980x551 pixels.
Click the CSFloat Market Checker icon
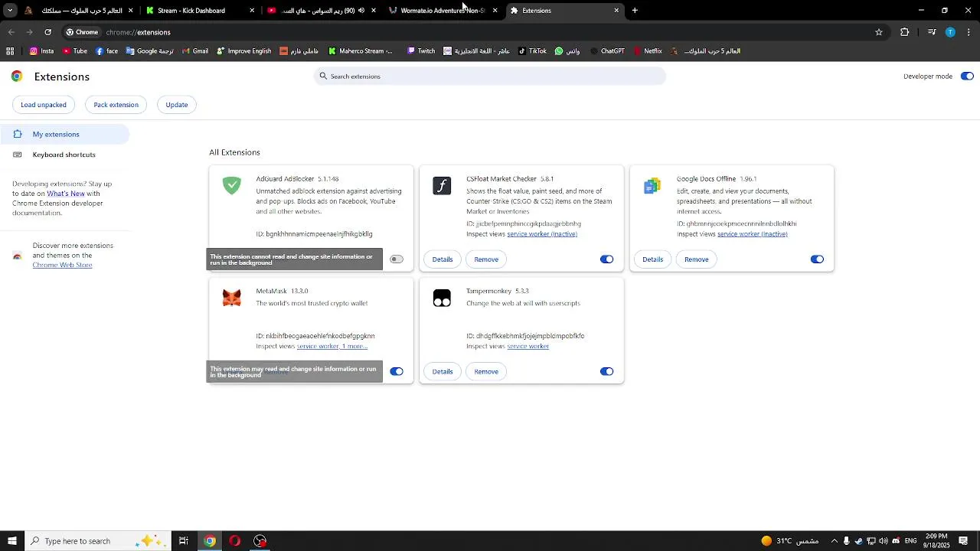(x=442, y=186)
